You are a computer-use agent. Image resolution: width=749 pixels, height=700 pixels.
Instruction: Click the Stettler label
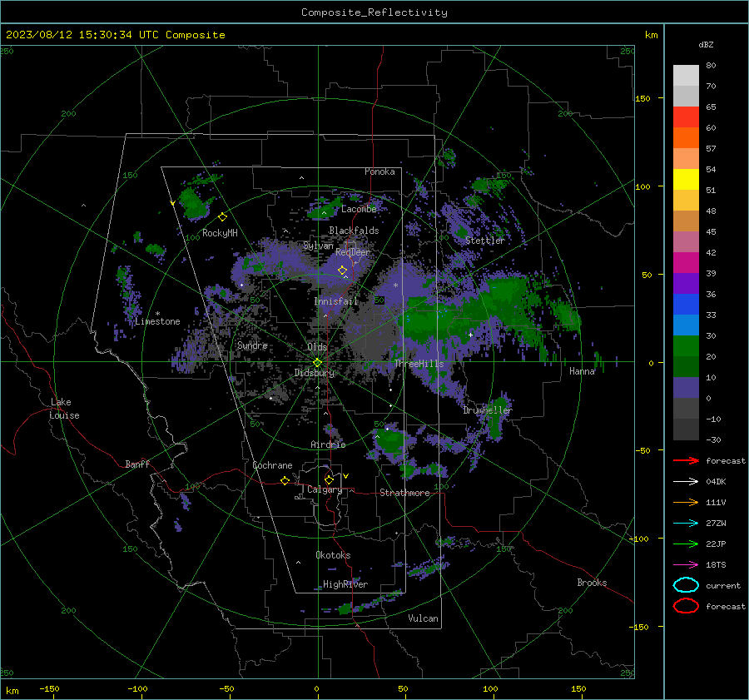485,241
